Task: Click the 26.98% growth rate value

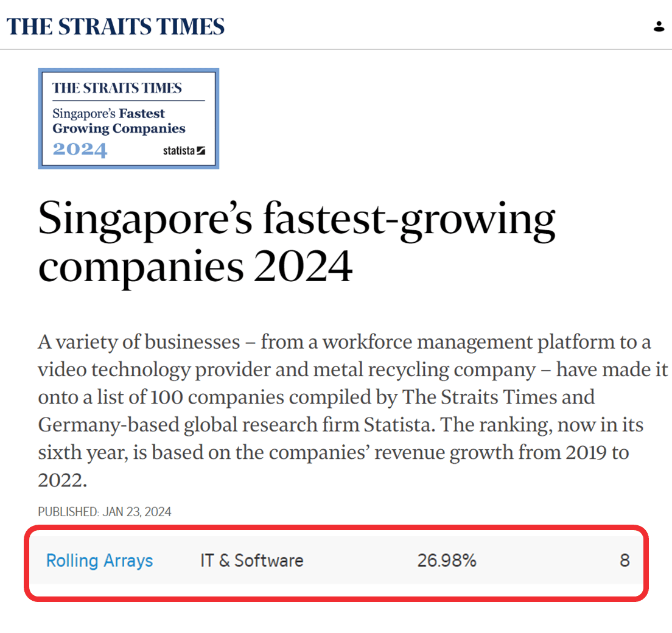Action: tap(447, 561)
